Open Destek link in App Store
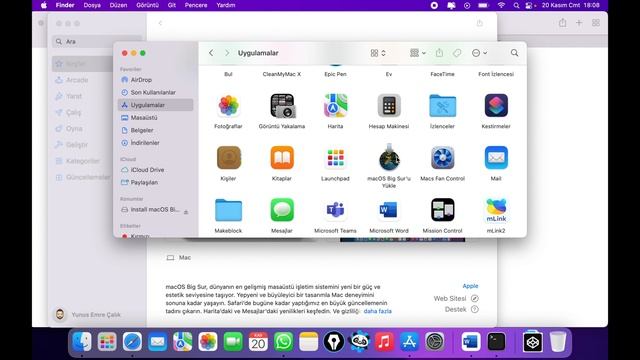 pos(461,309)
